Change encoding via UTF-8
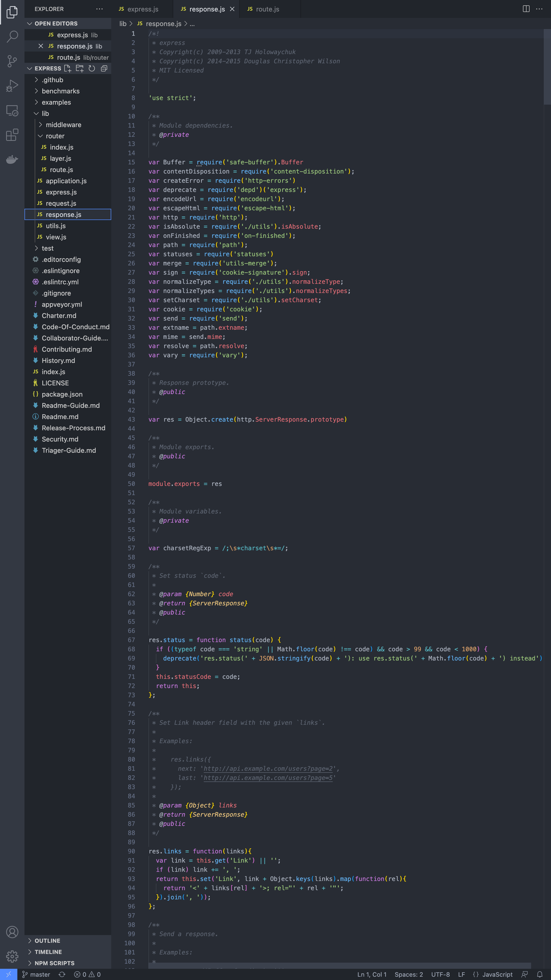 (440, 974)
